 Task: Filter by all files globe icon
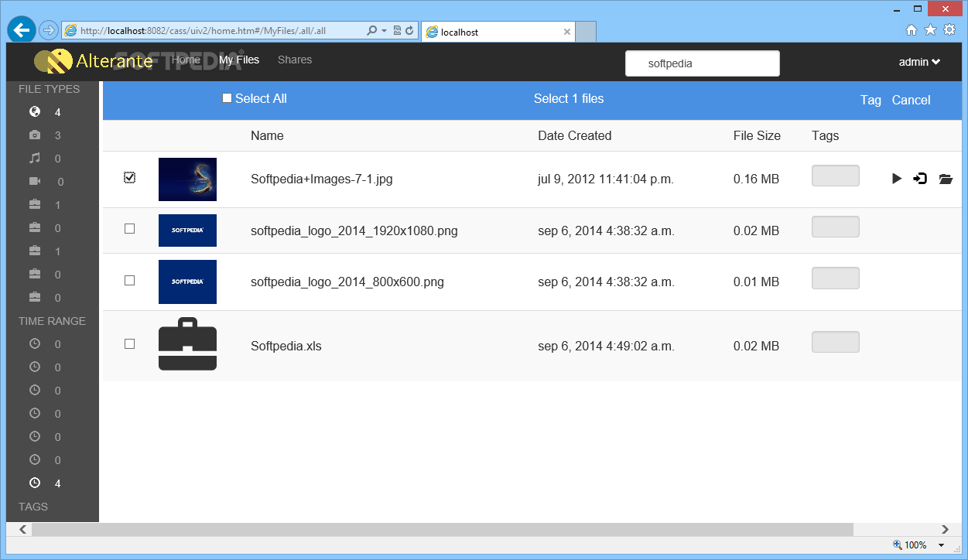(34, 112)
